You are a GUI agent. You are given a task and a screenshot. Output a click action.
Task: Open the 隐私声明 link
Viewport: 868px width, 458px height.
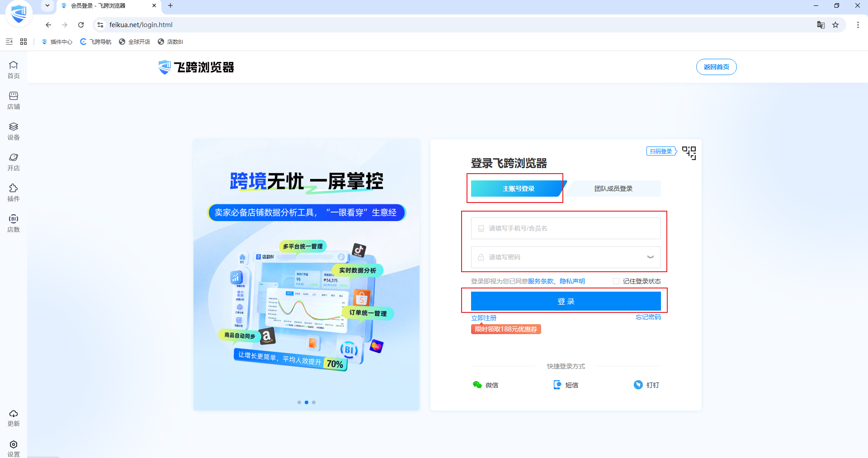click(572, 281)
